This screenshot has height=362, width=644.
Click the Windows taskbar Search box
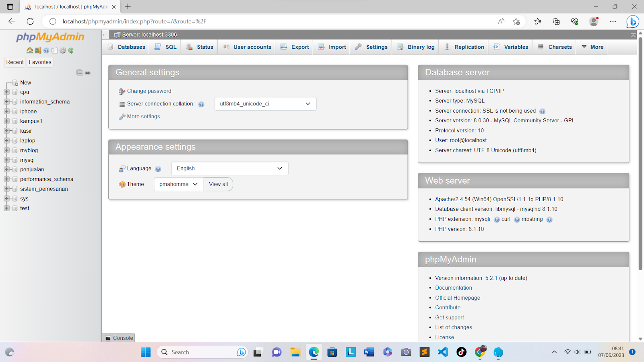202,352
